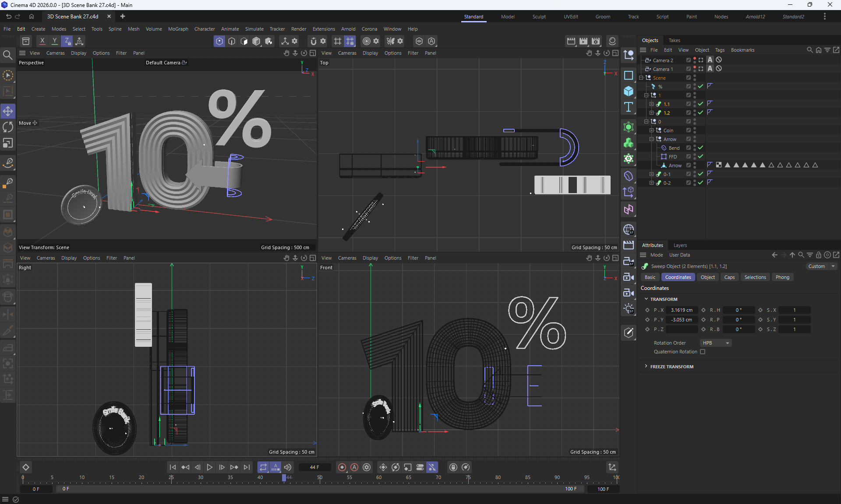Toggle enable checkmark for sweep 1.1
This screenshot has height=504, width=841.
coord(700,104)
